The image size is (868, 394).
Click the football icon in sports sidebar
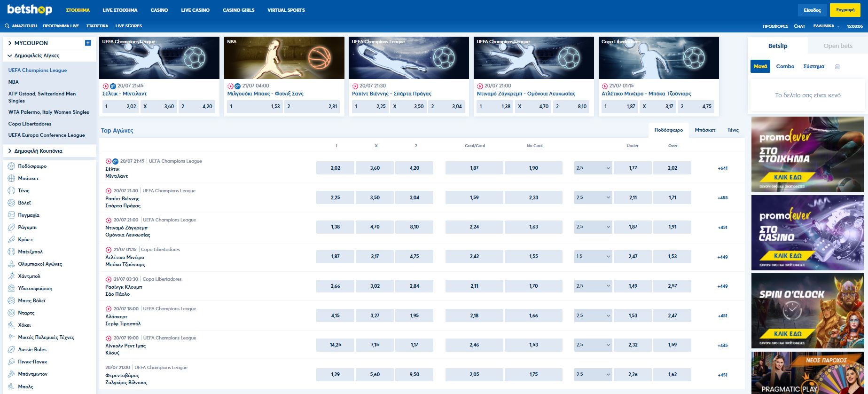coord(12,166)
